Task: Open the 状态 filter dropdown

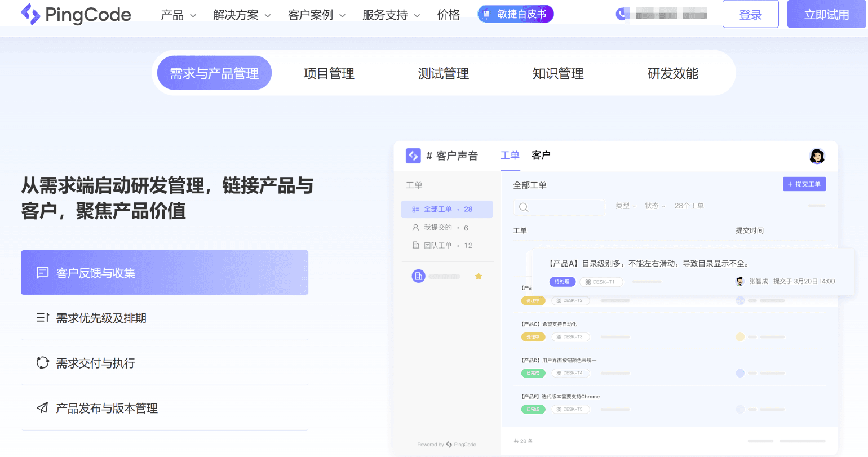Action: (x=655, y=206)
